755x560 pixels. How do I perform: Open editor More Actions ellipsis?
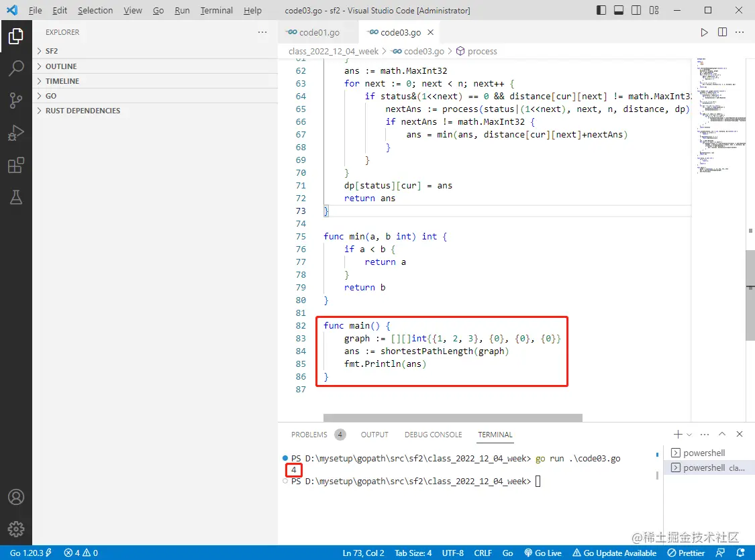(x=740, y=32)
